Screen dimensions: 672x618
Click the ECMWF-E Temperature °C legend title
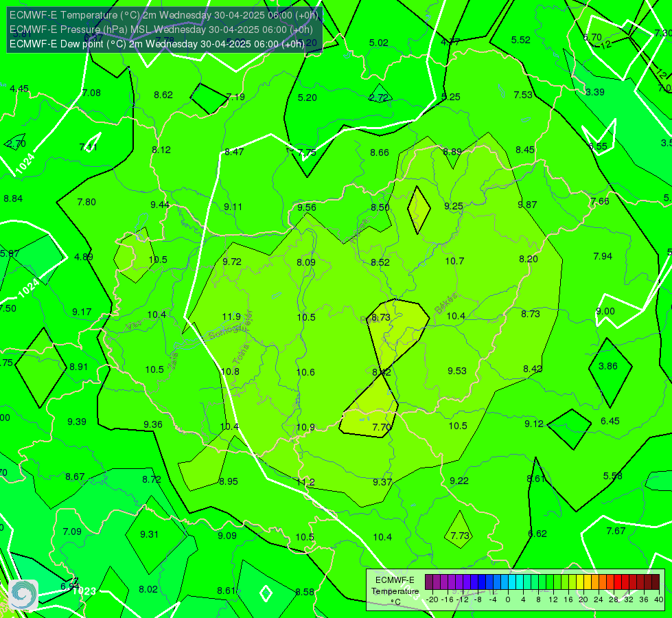(395, 591)
